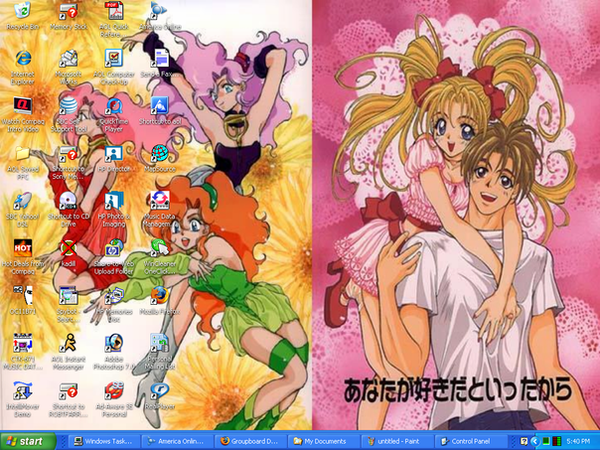
Task: Launch MapSource from the desktop
Action: [x=160, y=153]
